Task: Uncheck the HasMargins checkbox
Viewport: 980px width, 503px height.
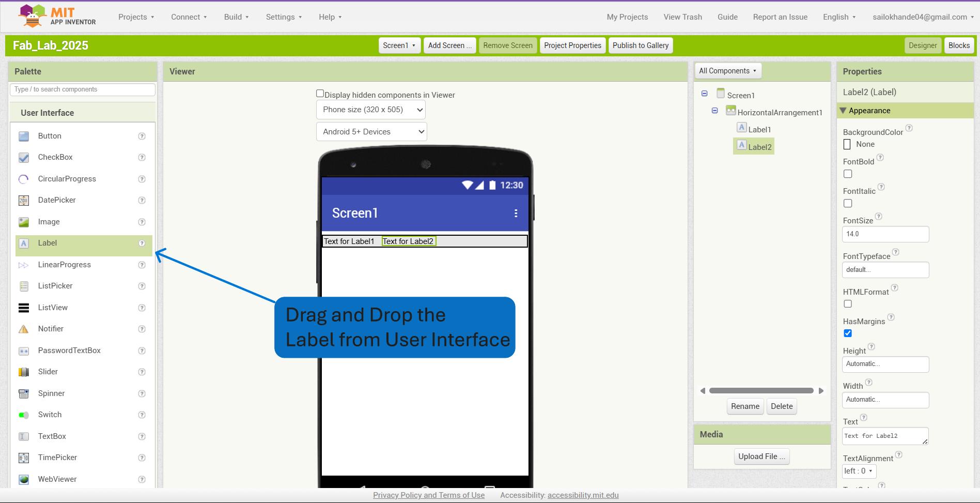Action: [x=848, y=333]
